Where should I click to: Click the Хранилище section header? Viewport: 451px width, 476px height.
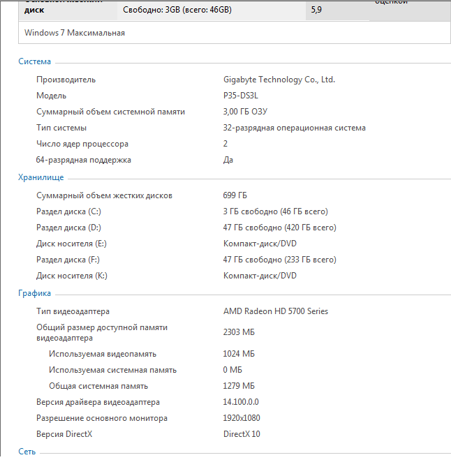[40, 177]
